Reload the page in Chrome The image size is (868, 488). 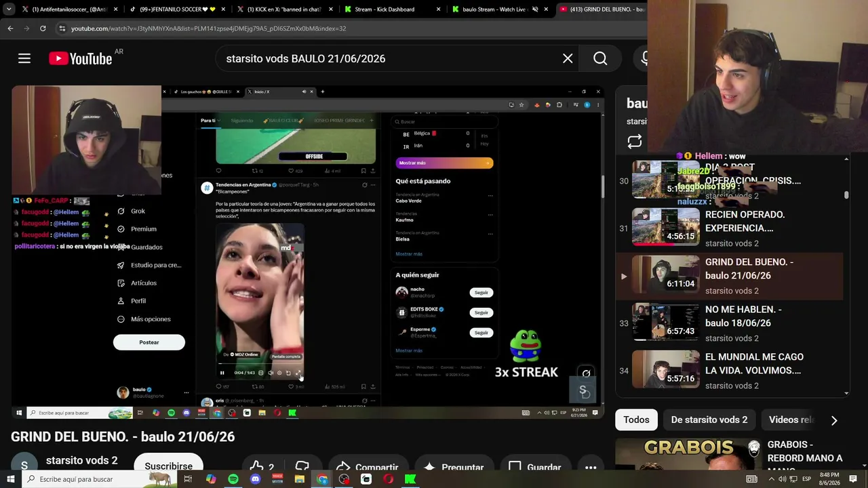click(x=43, y=28)
